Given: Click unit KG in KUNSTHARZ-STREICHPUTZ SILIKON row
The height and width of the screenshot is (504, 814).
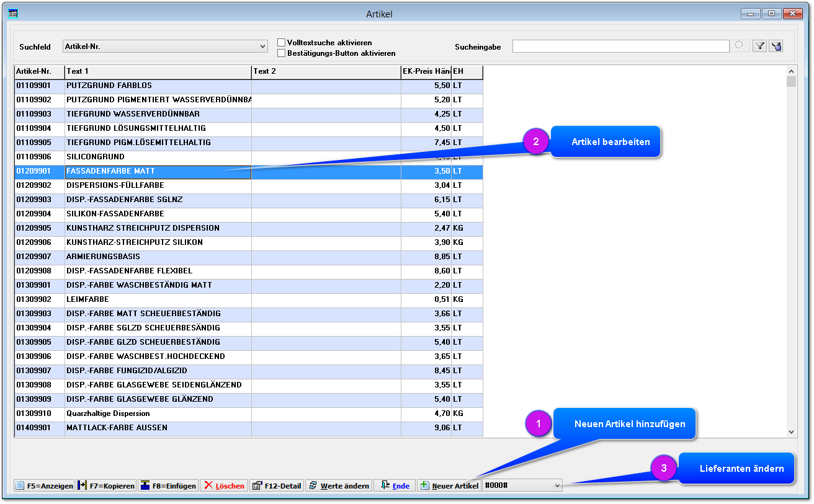Looking at the screenshot, I should (x=458, y=242).
